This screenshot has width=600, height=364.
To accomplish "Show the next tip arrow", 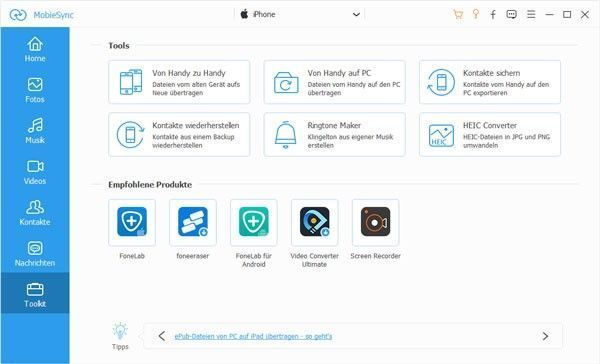I will click(x=545, y=336).
